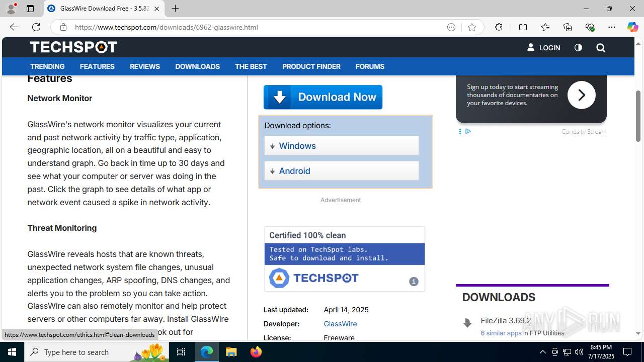Open the network tray icon
This screenshot has height=362, width=644.
pos(567,352)
